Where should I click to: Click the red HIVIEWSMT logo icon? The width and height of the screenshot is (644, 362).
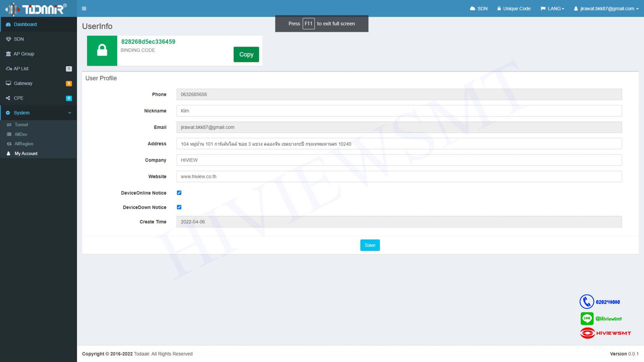587,333
